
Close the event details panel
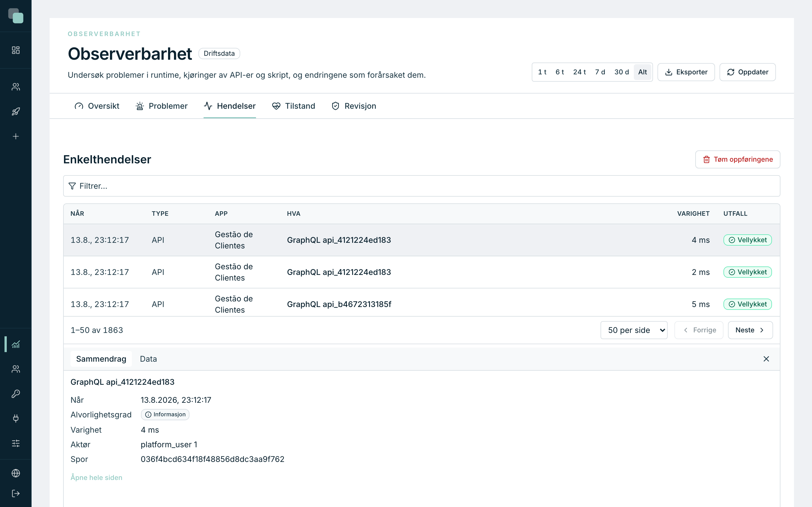coord(766,359)
